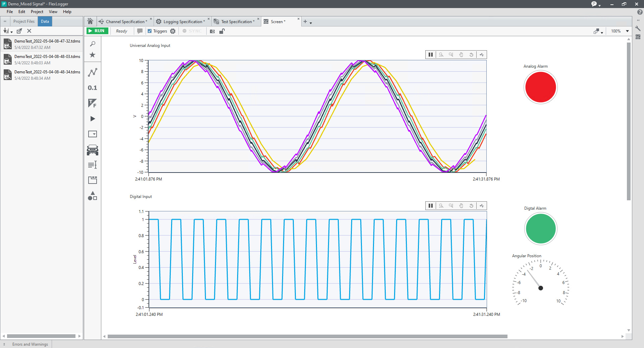
Task: Open Triggers settings gear
Action: click(173, 31)
